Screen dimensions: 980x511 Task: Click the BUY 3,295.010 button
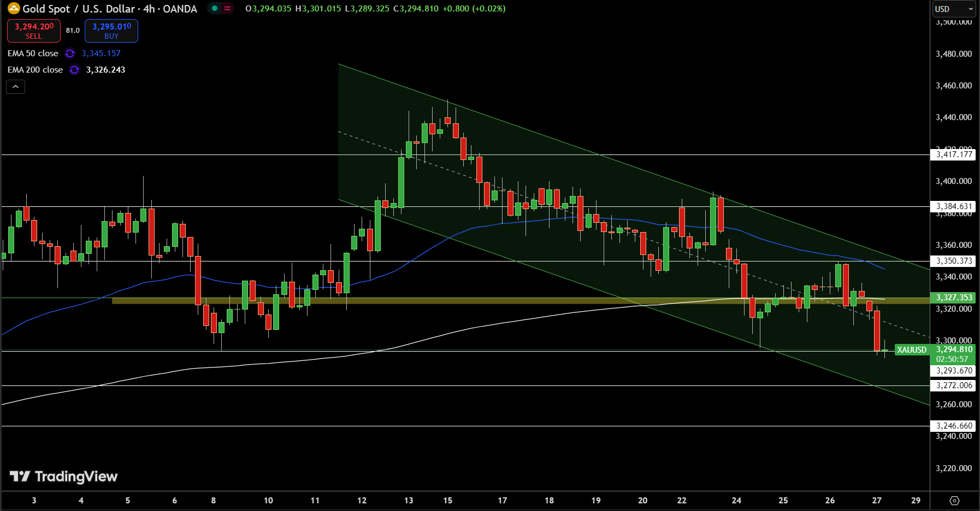111,31
